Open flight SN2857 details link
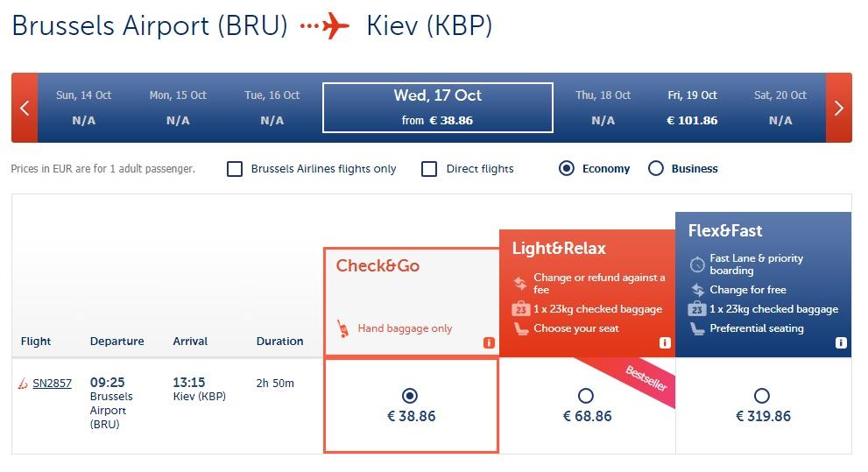 [x=52, y=383]
